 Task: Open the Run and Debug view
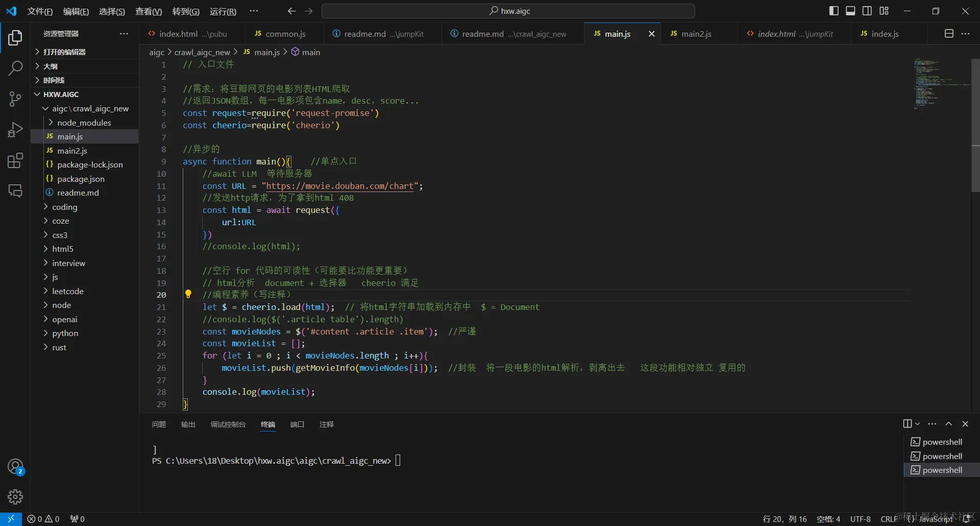pos(15,130)
